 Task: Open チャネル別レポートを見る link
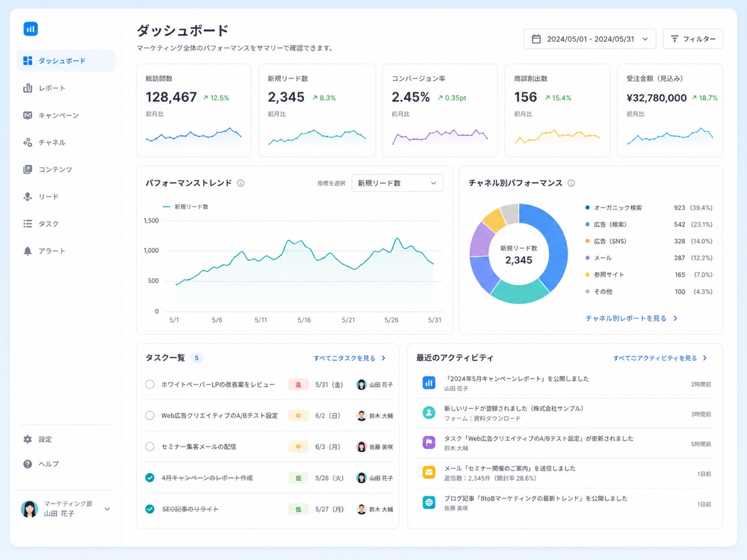[x=631, y=318]
